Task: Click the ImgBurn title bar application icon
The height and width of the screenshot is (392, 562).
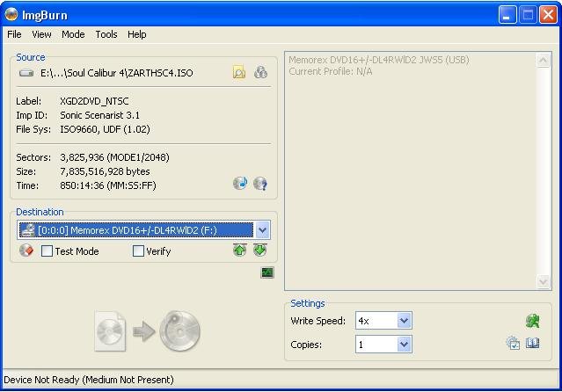Action: [11, 15]
